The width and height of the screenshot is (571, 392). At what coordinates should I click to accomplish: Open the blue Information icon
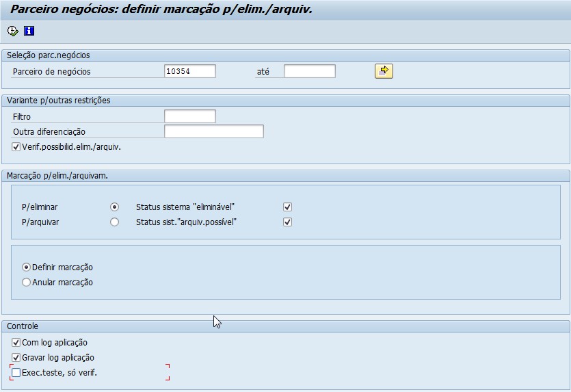29,31
